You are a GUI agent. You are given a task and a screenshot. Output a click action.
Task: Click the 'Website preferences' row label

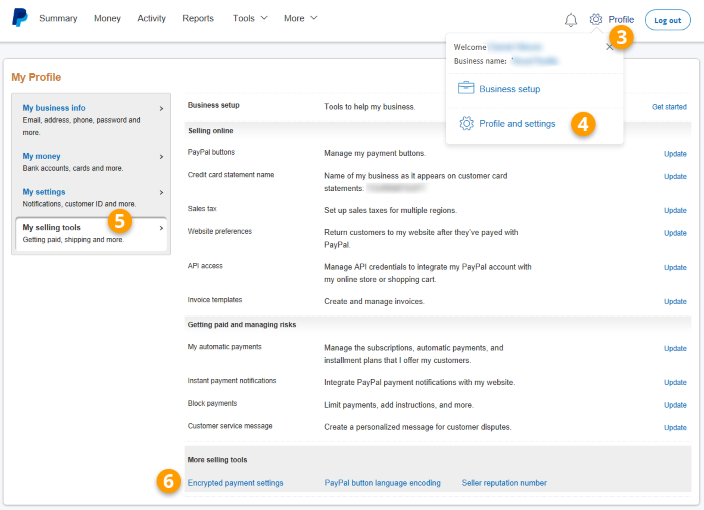pos(220,231)
